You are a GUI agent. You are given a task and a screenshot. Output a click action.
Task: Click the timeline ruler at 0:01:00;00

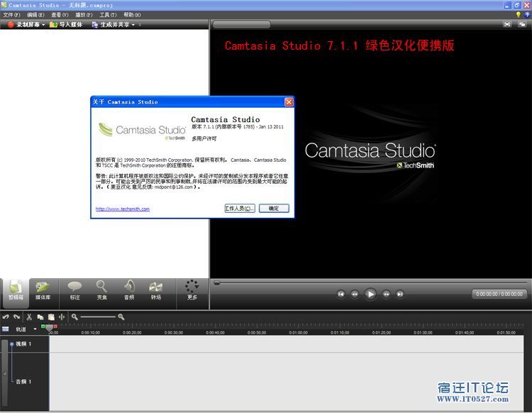coord(298,332)
